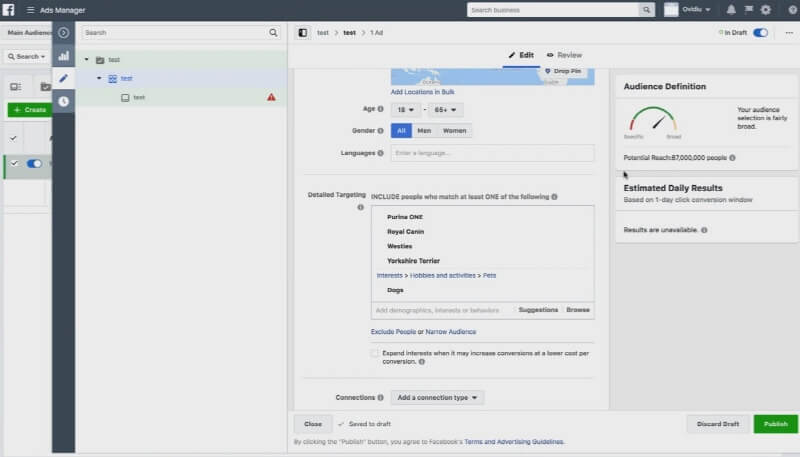Focus the Enter a language field
800x457 pixels.
point(492,153)
